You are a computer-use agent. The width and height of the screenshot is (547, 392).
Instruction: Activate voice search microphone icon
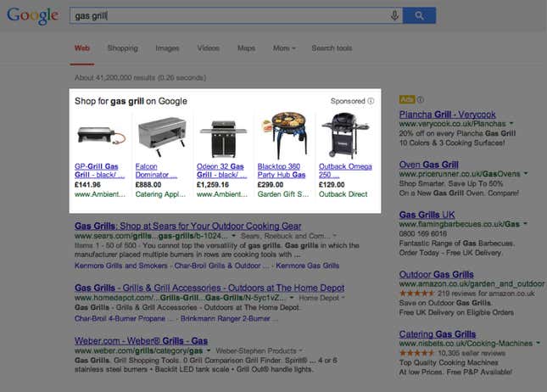click(x=394, y=16)
